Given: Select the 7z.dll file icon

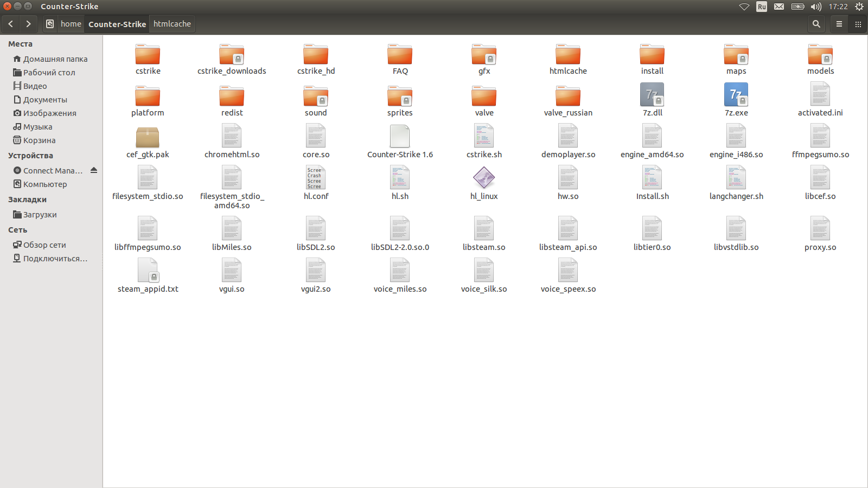Looking at the screenshot, I should click(652, 94).
